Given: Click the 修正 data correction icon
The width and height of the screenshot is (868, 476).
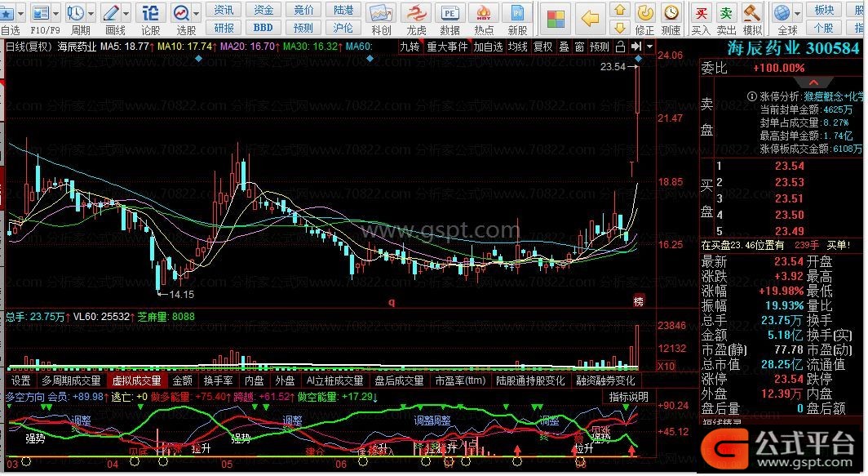Looking at the screenshot, I should 644,13.
